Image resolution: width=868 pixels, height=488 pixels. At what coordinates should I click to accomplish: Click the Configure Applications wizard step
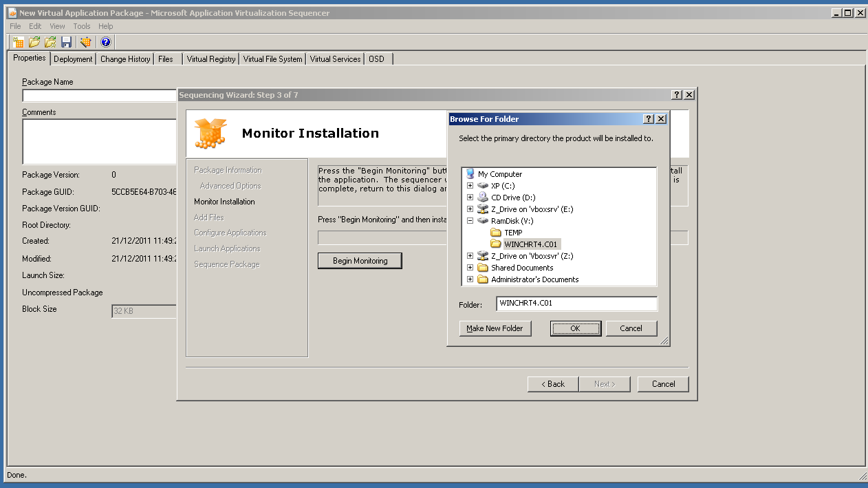(x=230, y=233)
